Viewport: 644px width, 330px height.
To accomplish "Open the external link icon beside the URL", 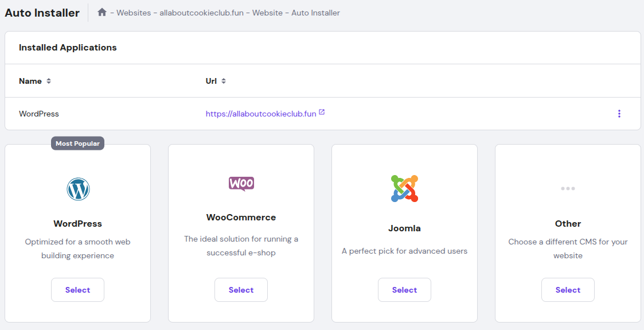I will (x=322, y=112).
